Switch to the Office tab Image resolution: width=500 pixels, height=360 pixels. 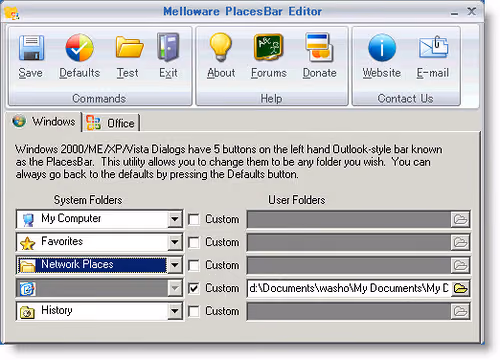111,123
